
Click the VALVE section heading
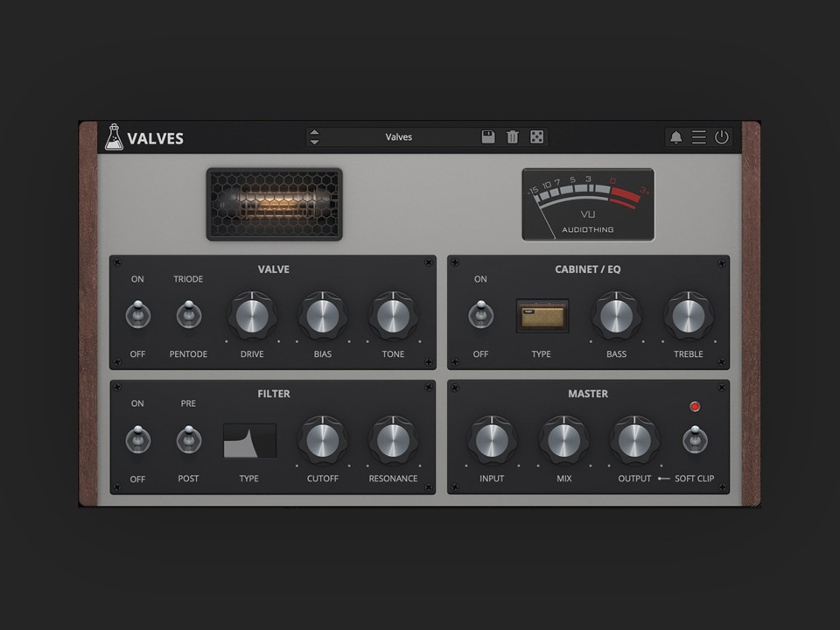pyautogui.click(x=274, y=269)
